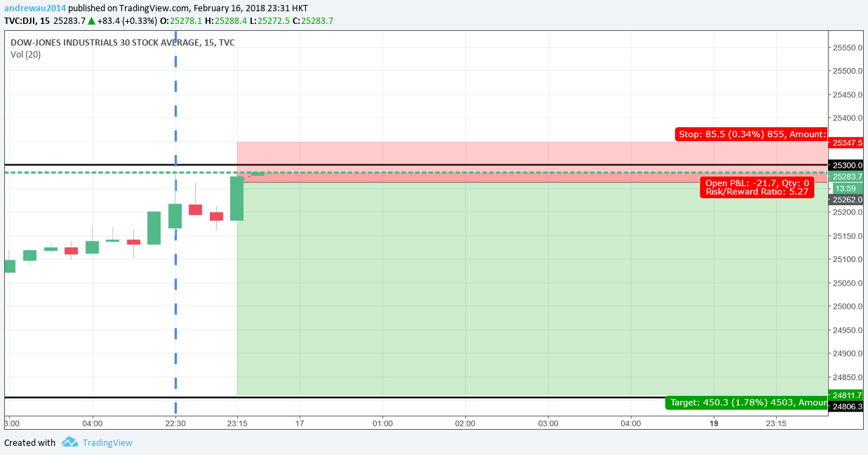Click the tall green candle at 23:15

237,199
